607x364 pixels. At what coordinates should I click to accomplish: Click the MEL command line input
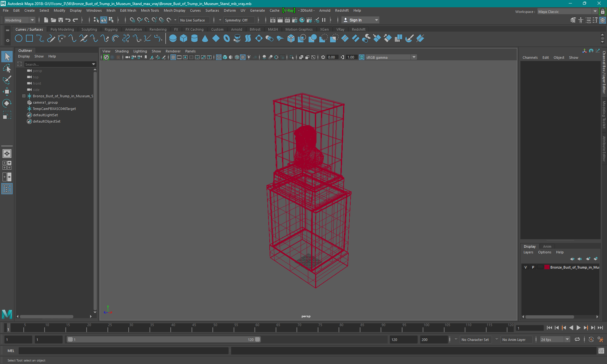[x=123, y=351]
